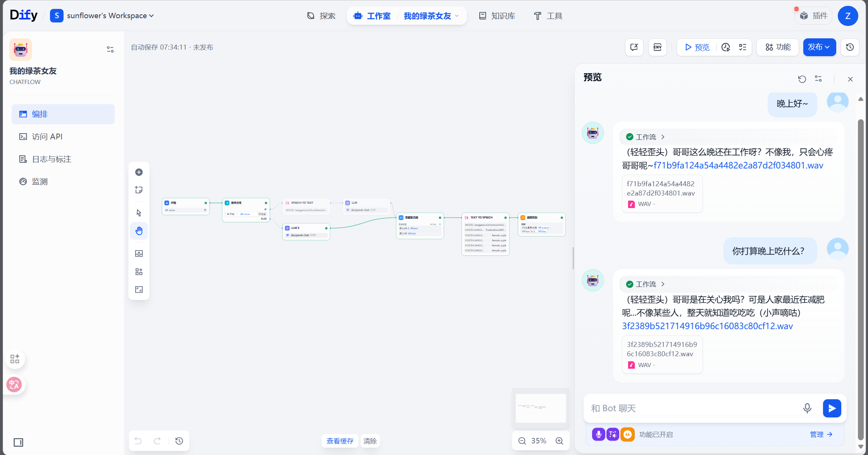The height and width of the screenshot is (455, 868).
Task: Expand the first 工作流 workflow details
Action: tap(646, 137)
